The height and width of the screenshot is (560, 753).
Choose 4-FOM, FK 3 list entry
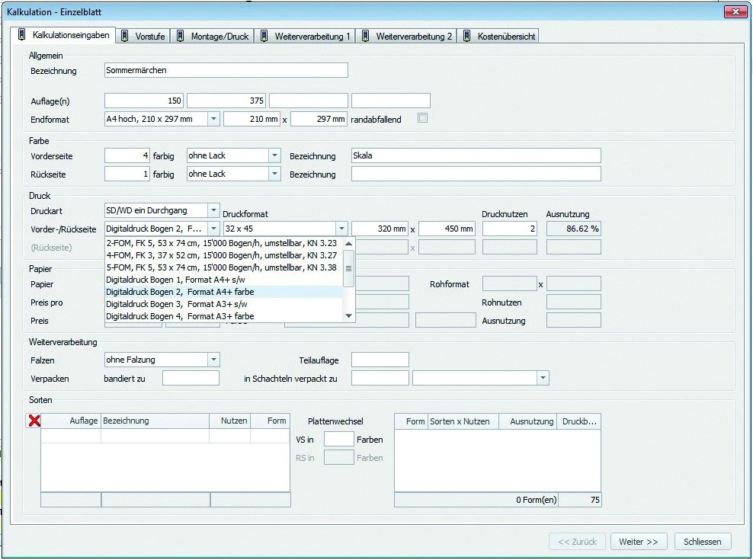[221, 255]
